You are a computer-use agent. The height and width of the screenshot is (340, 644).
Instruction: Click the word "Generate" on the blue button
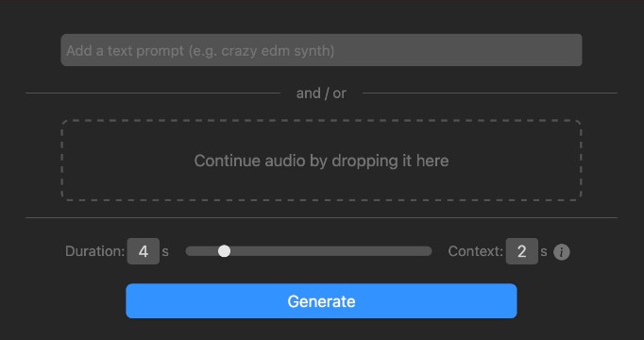(x=321, y=301)
